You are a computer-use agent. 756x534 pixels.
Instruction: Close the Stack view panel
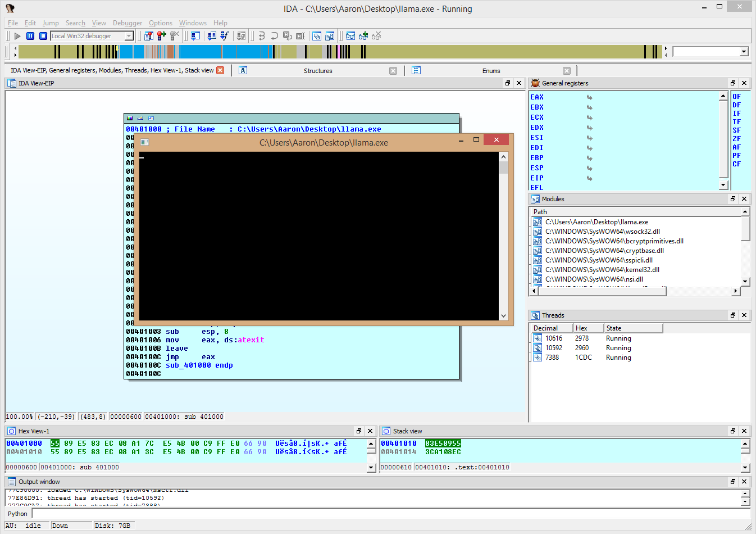click(744, 431)
